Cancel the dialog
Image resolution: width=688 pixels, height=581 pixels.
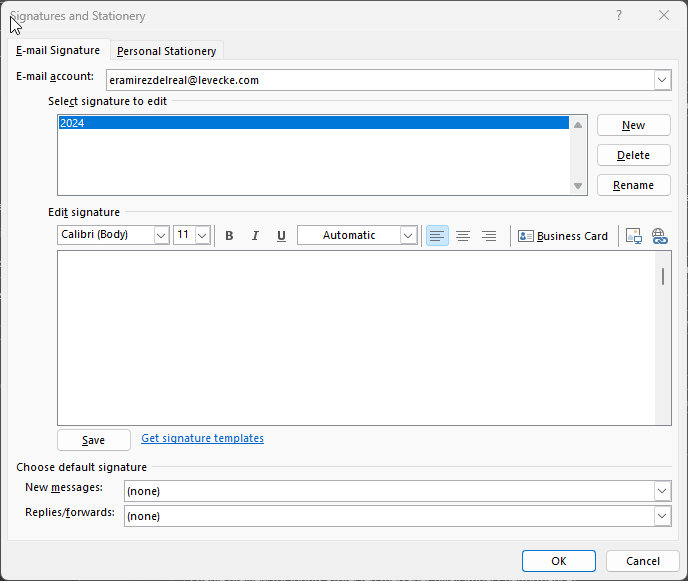point(643,561)
